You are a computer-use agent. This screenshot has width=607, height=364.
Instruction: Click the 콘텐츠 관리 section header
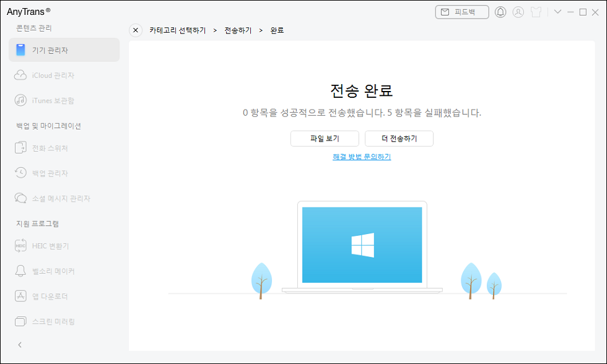tap(33, 28)
